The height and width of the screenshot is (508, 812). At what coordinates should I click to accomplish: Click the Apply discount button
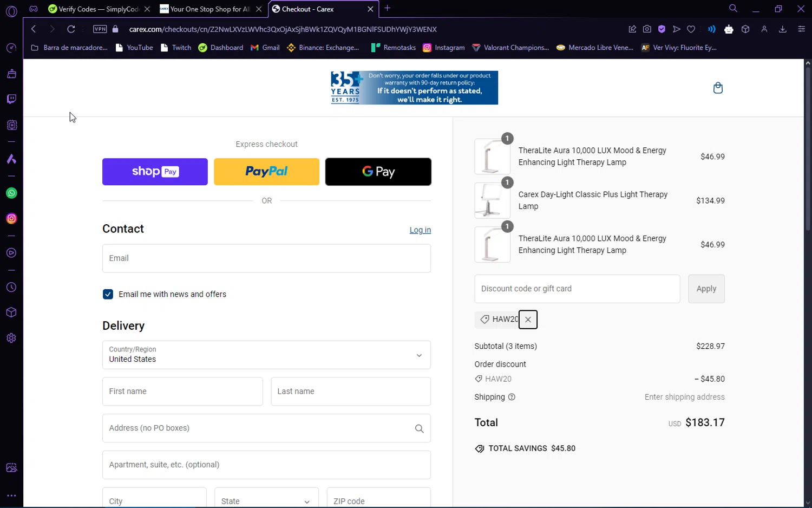706,289
